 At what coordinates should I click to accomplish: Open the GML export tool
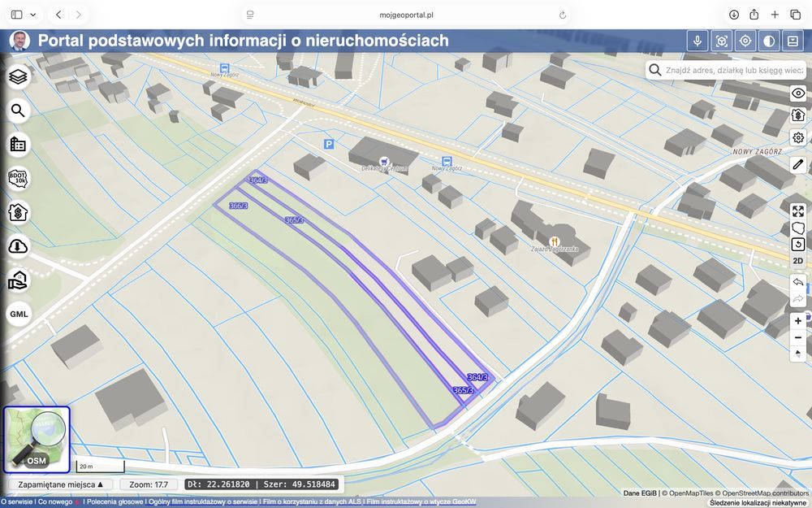pyautogui.click(x=19, y=314)
